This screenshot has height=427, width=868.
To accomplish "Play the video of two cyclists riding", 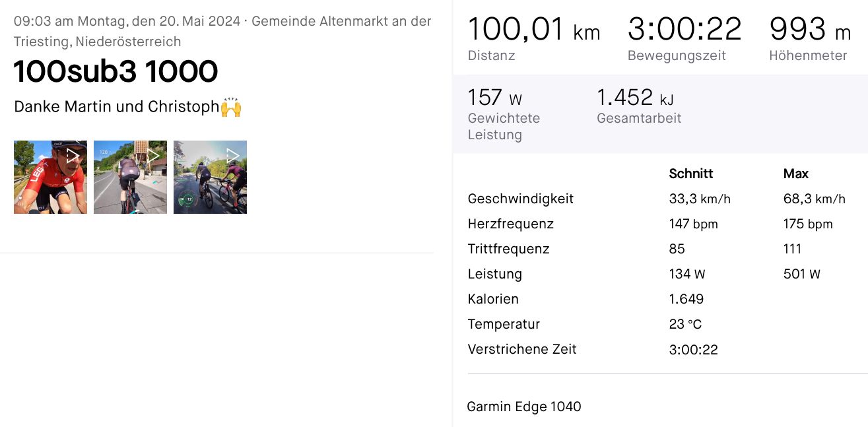I will pyautogui.click(x=210, y=177).
